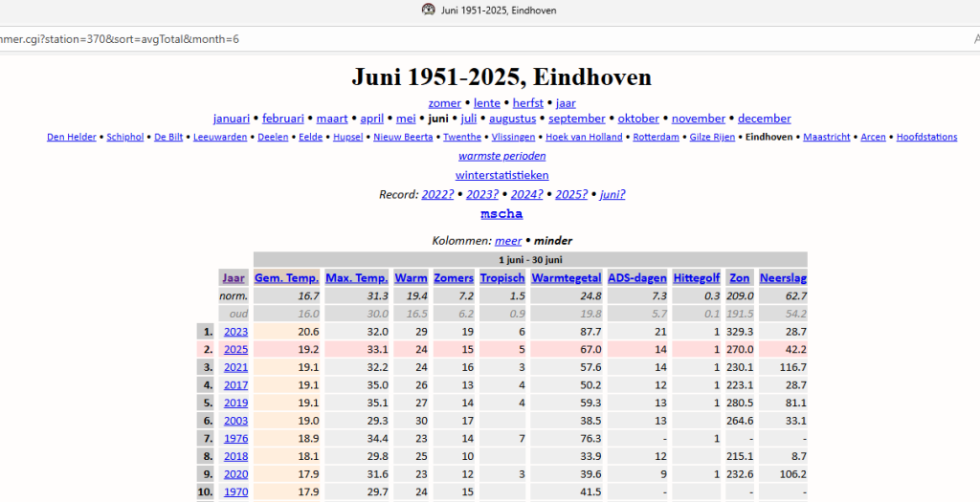Sort table by Gem. Temp. column

(x=287, y=278)
